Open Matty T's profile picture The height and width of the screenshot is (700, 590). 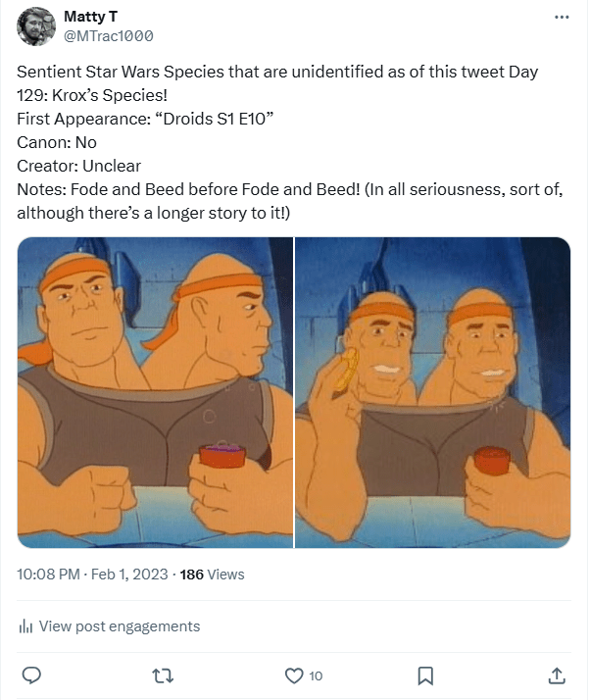[35, 26]
